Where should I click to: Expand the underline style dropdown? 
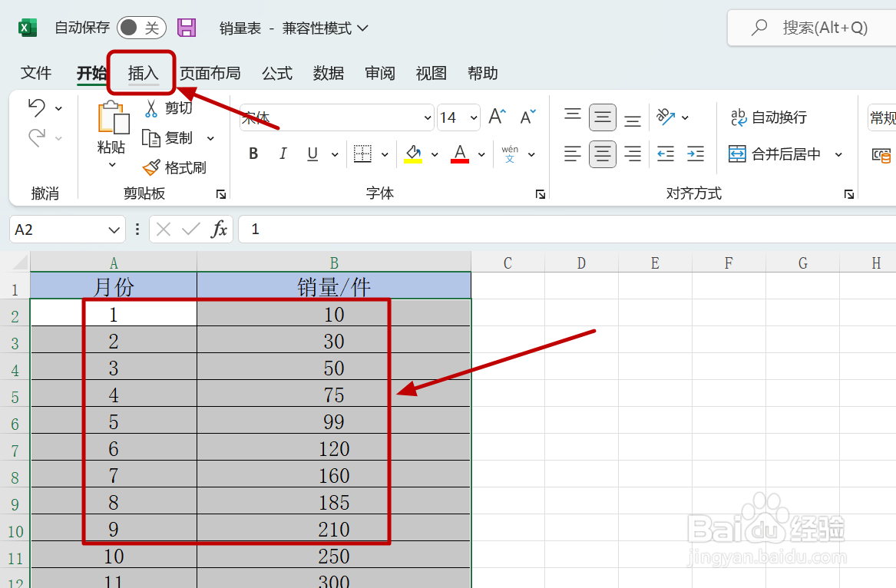click(x=335, y=154)
